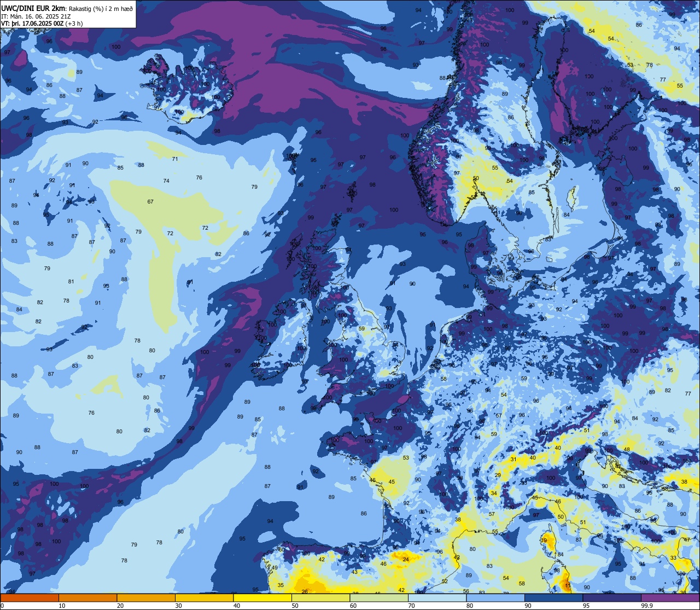Click the '81' humidity value in the western Atlantic
The width and height of the screenshot is (700, 610).
[x=71, y=282]
